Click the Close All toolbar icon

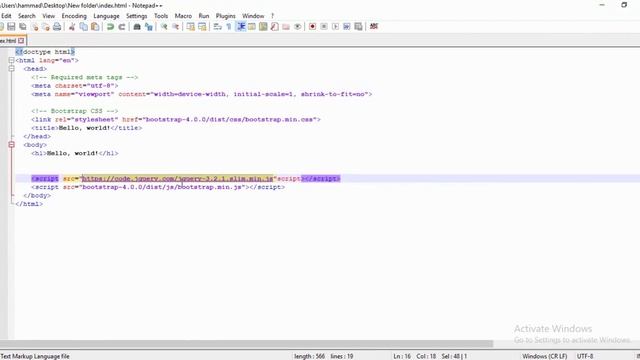click(x=46, y=27)
